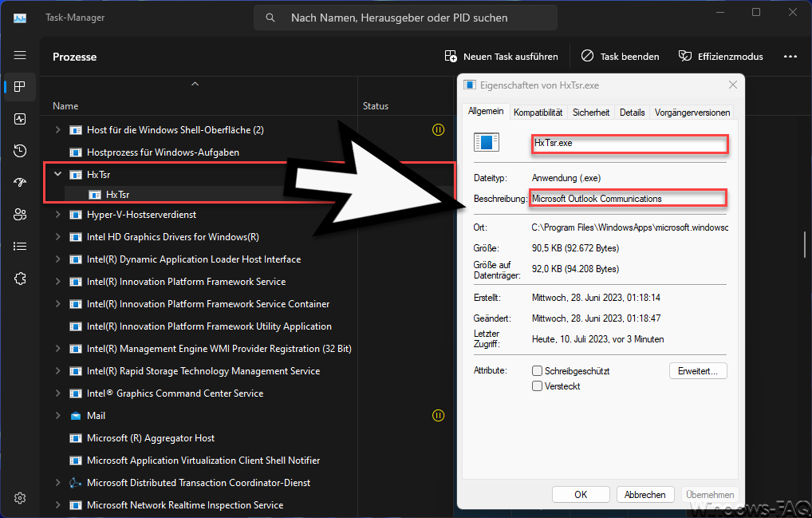The height and width of the screenshot is (518, 812).
Task: Click the Ort file path value
Action: 629,227
